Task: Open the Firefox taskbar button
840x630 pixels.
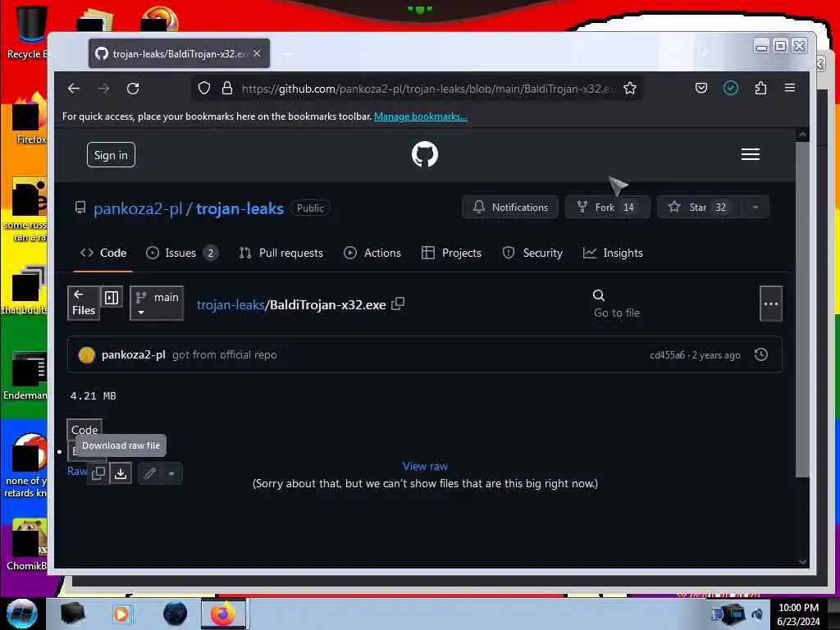Action: click(x=223, y=614)
